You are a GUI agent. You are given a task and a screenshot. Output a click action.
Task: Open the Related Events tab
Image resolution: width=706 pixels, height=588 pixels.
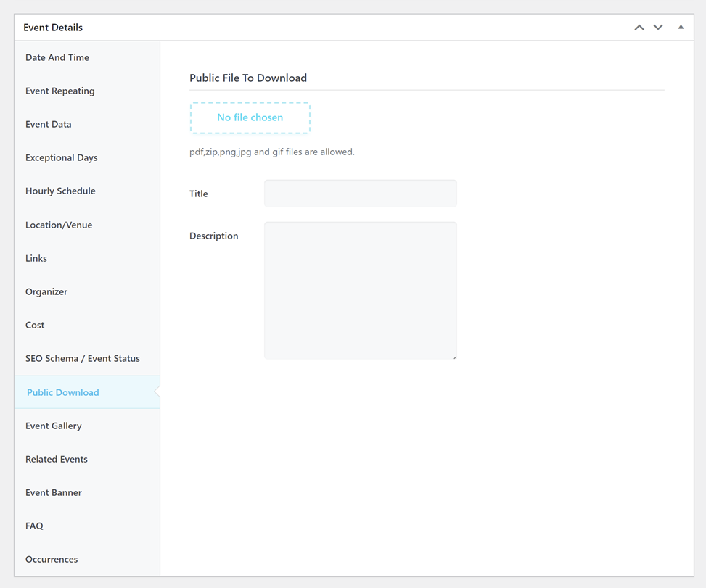pos(57,459)
